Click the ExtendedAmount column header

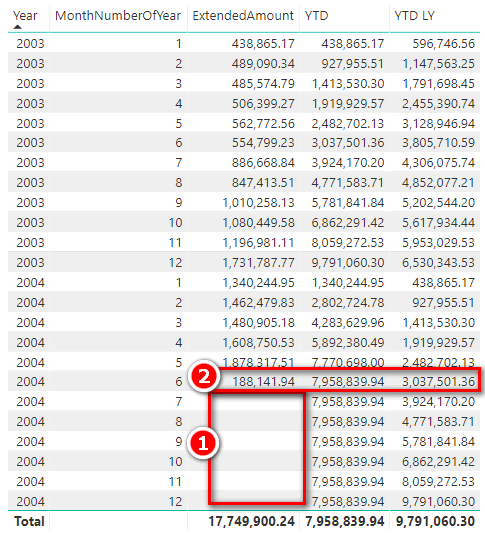(243, 15)
